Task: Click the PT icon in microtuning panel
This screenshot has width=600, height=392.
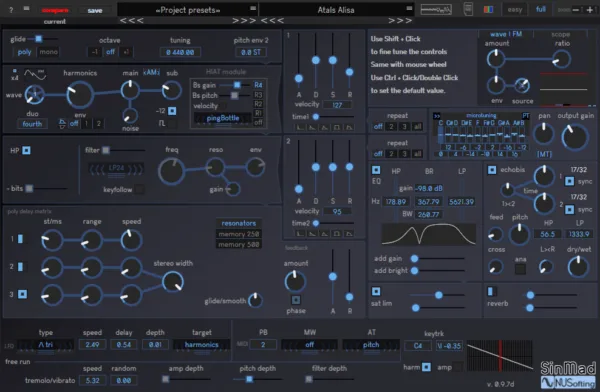Action: pos(526,116)
